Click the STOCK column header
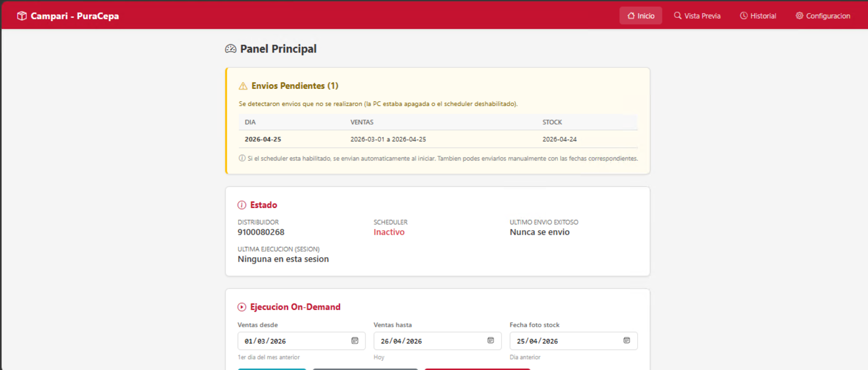The image size is (868, 370). point(552,122)
